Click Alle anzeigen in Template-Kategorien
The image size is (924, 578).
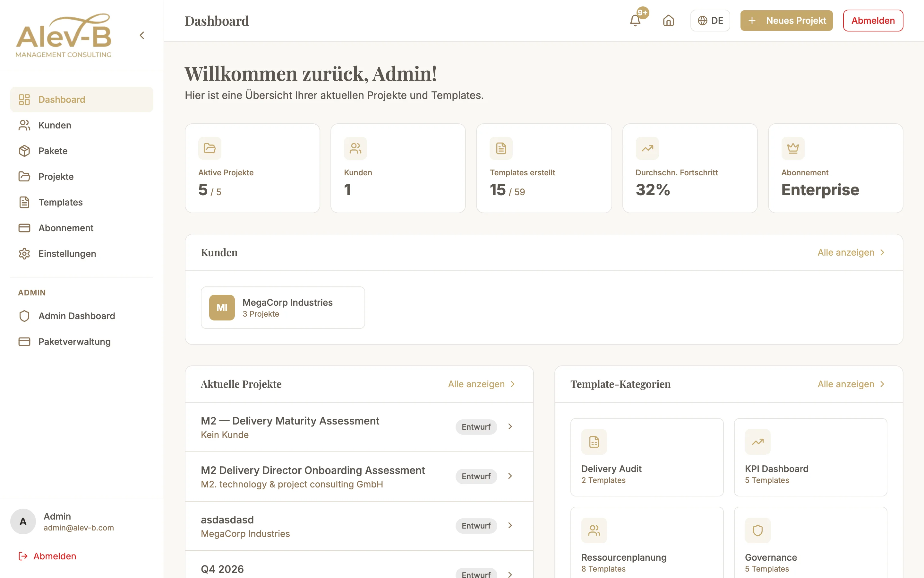pos(851,384)
